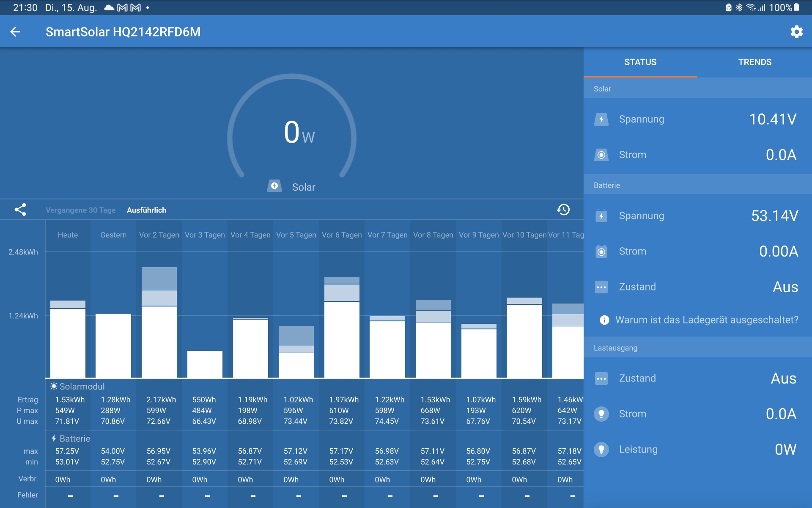This screenshot has height=508, width=812.
Task: Tap the Gestern column header
Action: click(113, 235)
